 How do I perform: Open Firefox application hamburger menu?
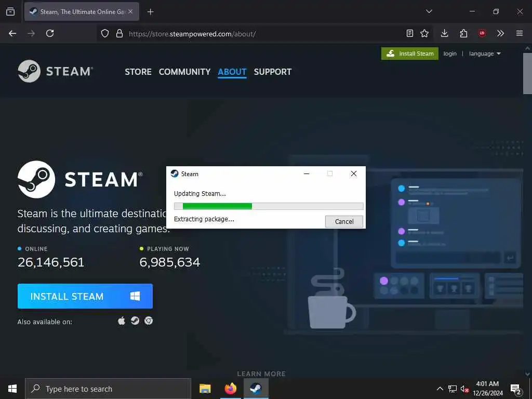519,33
